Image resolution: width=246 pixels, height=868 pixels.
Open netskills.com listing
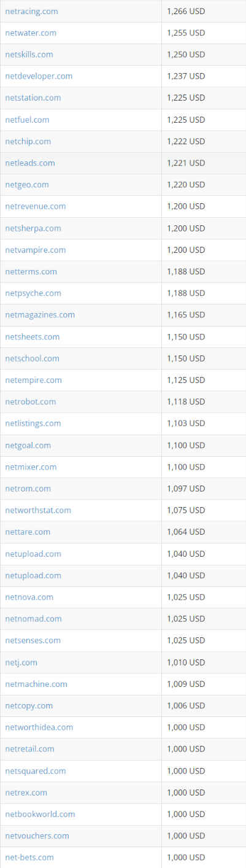click(29, 55)
